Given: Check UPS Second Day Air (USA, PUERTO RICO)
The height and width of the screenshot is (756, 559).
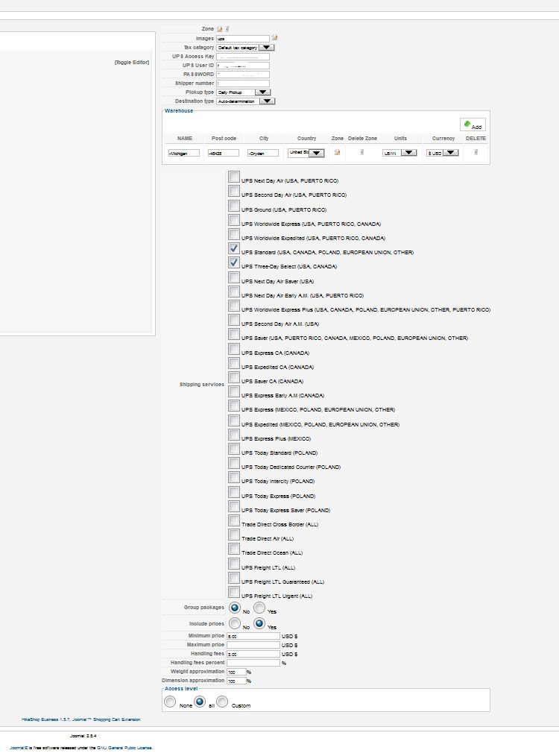Looking at the screenshot, I should coord(234,192).
